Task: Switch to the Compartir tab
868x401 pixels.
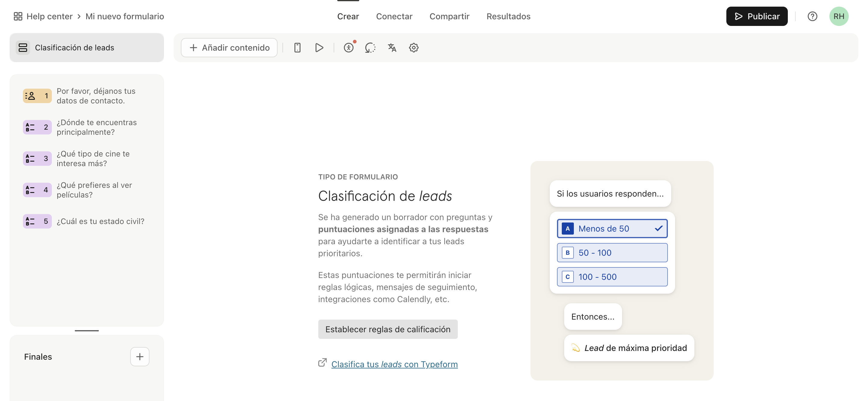Action: (449, 16)
